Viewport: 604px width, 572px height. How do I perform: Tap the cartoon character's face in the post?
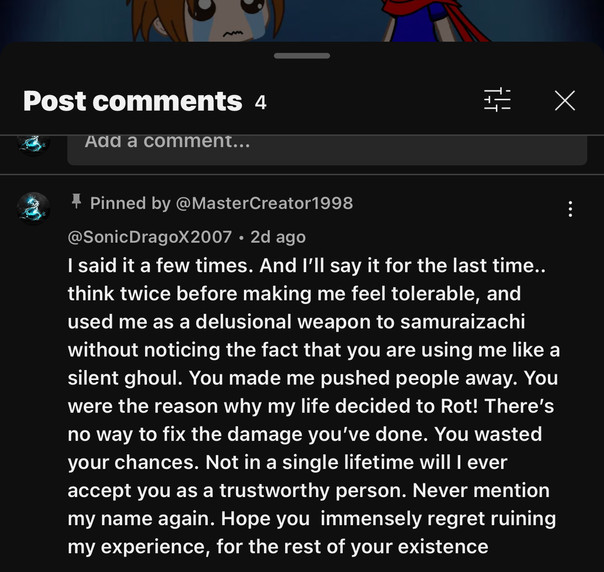point(233,16)
